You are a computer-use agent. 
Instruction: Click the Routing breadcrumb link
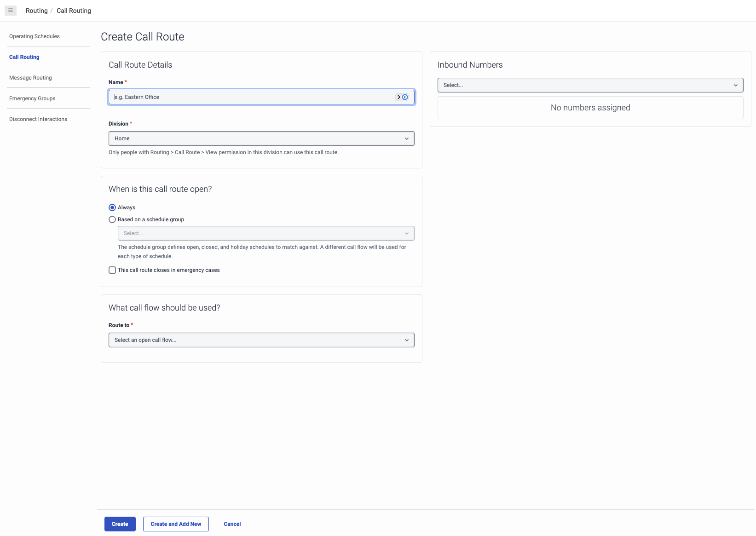point(37,11)
